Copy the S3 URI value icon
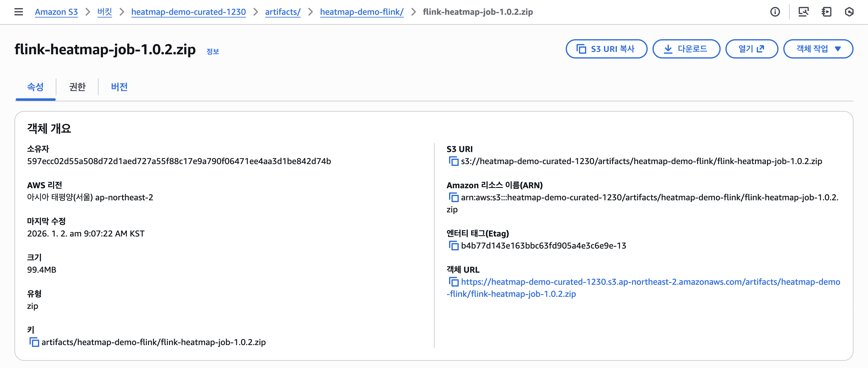The width and height of the screenshot is (868, 368). [454, 161]
